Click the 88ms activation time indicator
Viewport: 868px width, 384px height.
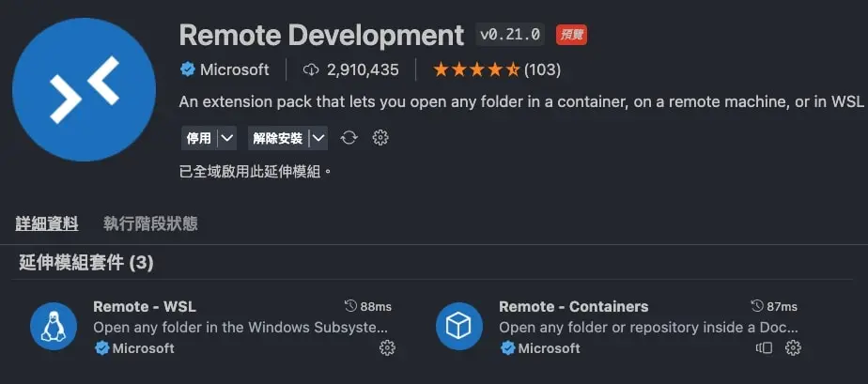[x=368, y=307]
